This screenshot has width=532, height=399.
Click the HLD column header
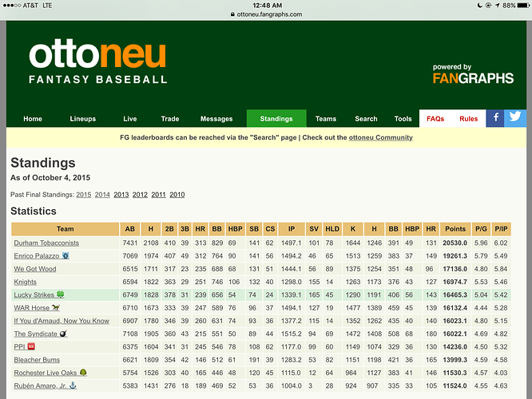click(332, 229)
